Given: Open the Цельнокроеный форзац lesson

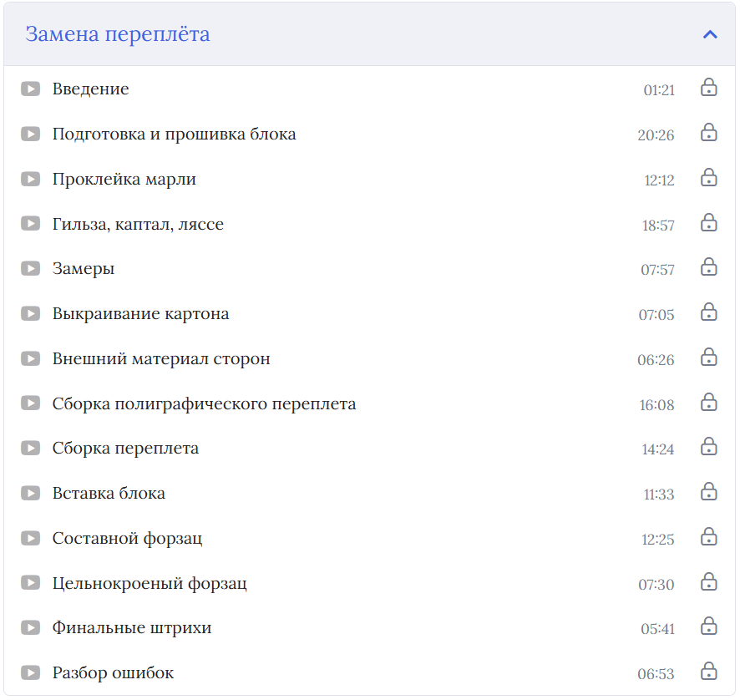Looking at the screenshot, I should (150, 583).
